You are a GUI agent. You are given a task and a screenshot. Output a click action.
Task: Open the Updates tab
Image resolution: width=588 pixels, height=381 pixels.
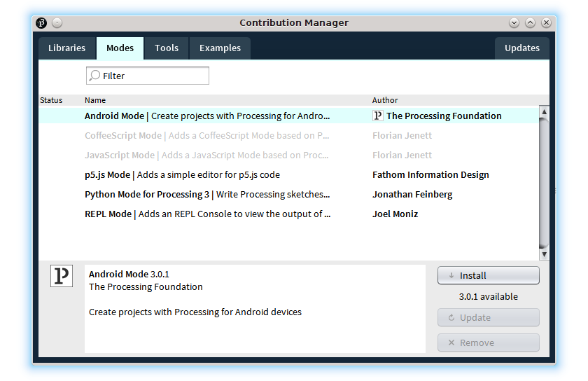click(x=522, y=48)
